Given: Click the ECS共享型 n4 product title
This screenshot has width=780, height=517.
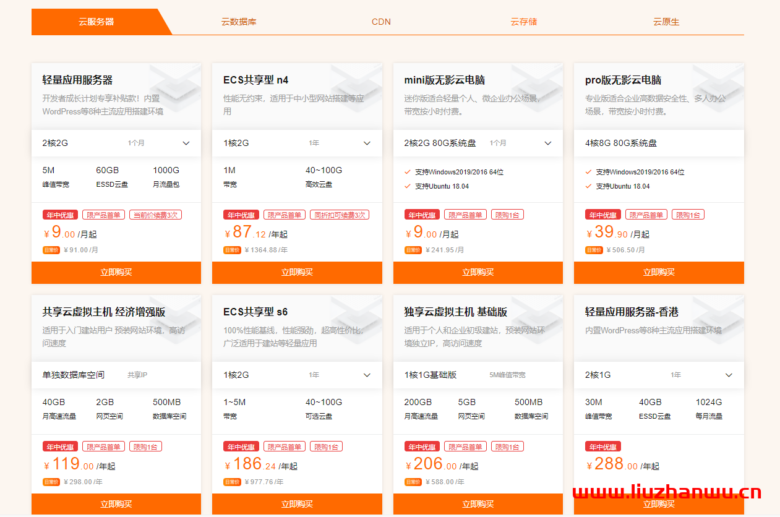Looking at the screenshot, I should click(x=255, y=80).
